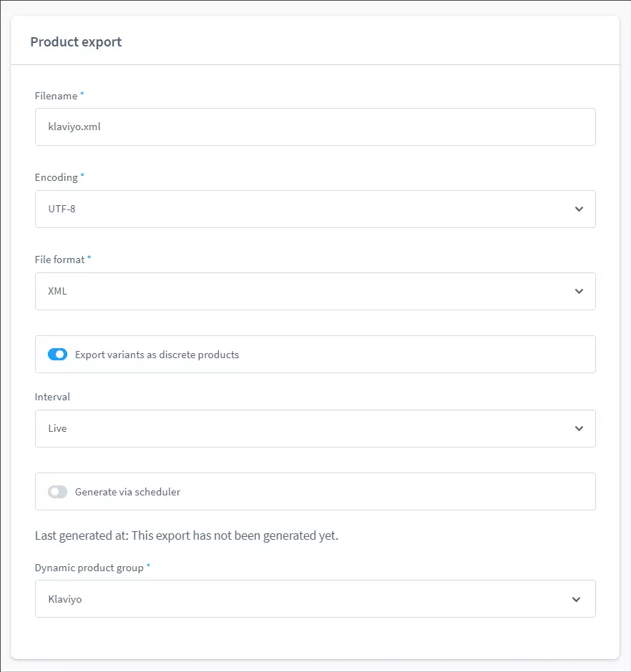
Task: Click the 'Last generated at' status text
Action: tap(186, 535)
